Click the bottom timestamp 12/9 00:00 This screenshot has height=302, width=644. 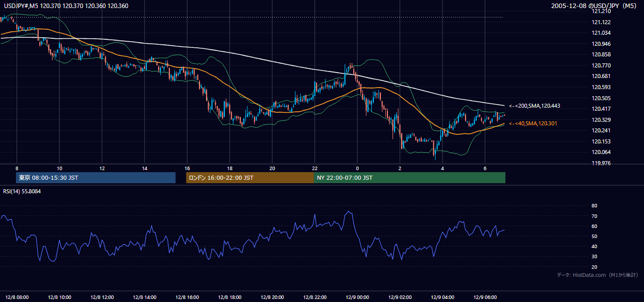pos(357,297)
